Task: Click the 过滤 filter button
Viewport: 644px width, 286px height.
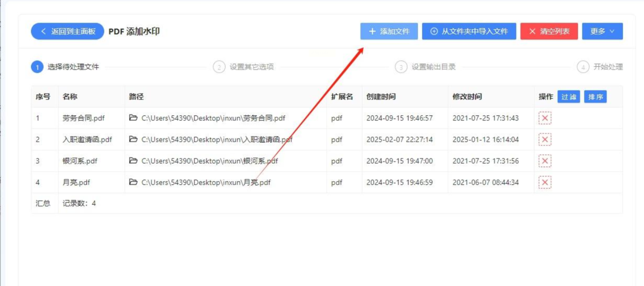Action: [x=568, y=97]
